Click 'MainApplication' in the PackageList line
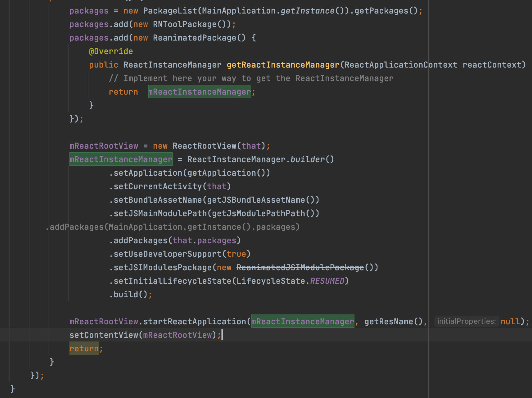Image resolution: width=532 pixels, height=398 pixels. [x=239, y=11]
